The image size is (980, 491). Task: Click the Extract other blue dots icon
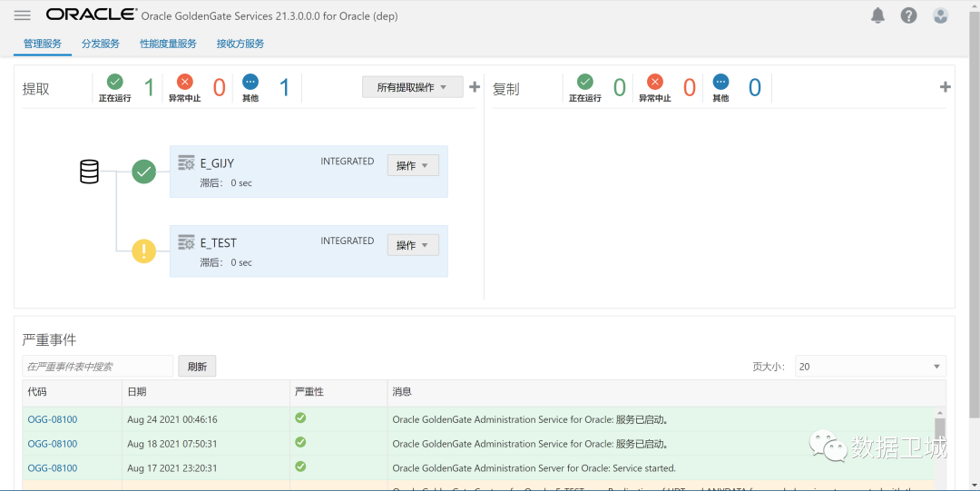[250, 82]
